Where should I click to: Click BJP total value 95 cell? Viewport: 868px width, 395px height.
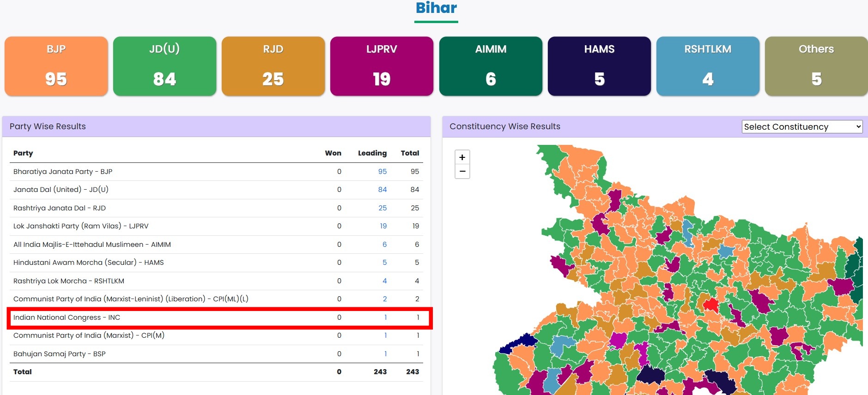click(415, 172)
